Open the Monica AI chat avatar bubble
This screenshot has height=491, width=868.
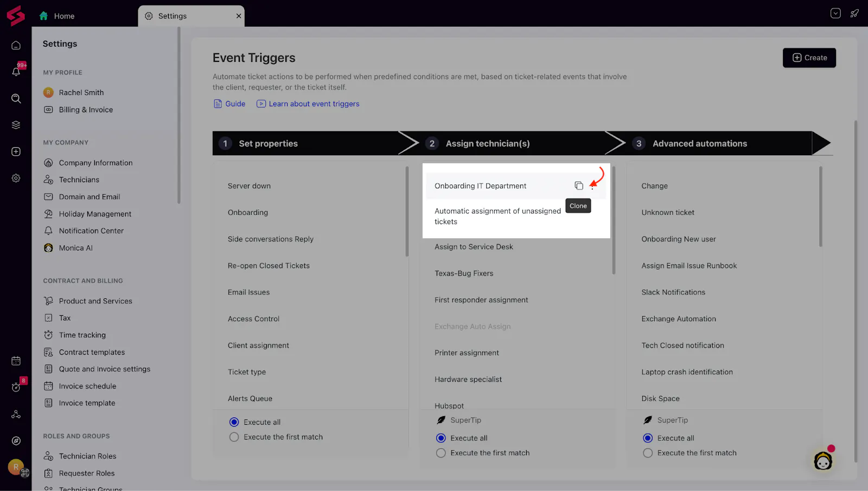[x=823, y=461]
